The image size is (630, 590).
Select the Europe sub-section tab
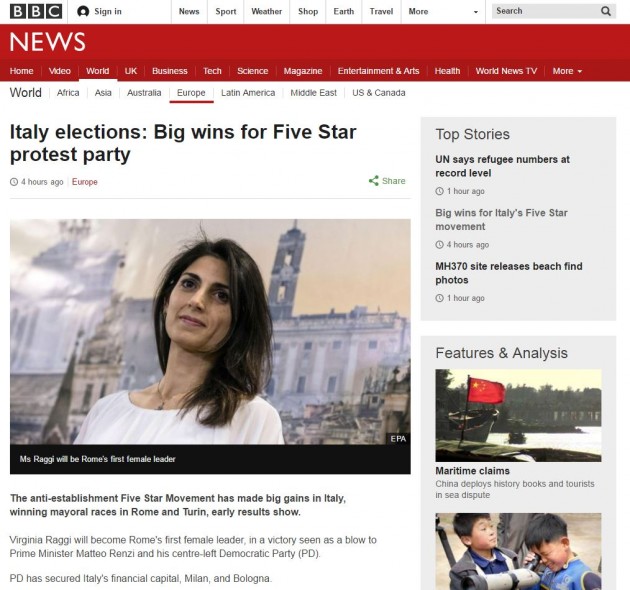191,93
